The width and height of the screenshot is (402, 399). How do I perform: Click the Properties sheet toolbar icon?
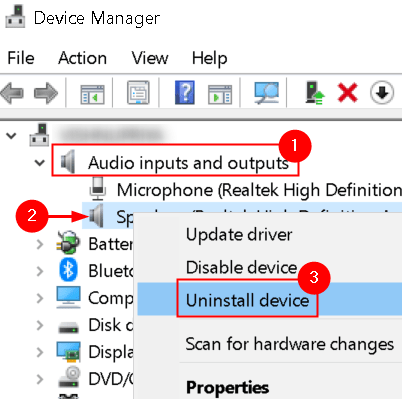point(138,92)
